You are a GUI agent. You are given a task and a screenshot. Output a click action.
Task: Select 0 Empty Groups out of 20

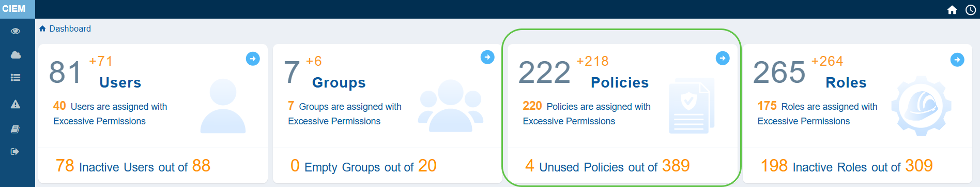[363, 166]
